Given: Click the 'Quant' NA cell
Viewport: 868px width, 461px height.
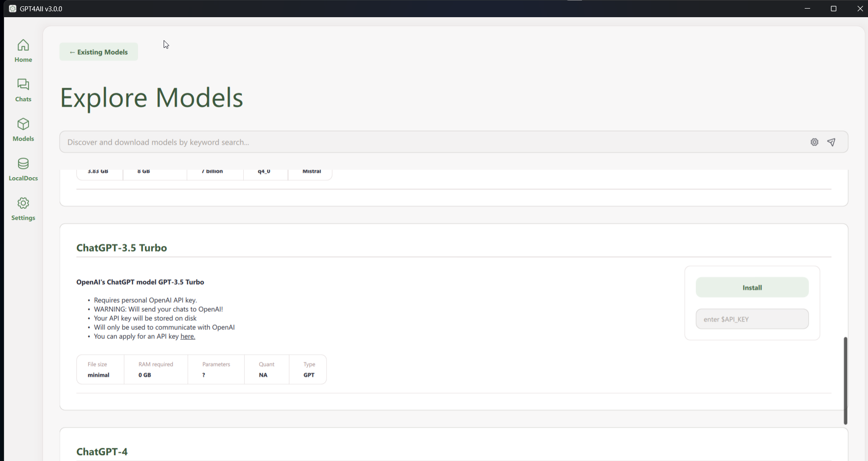Looking at the screenshot, I should tap(267, 370).
